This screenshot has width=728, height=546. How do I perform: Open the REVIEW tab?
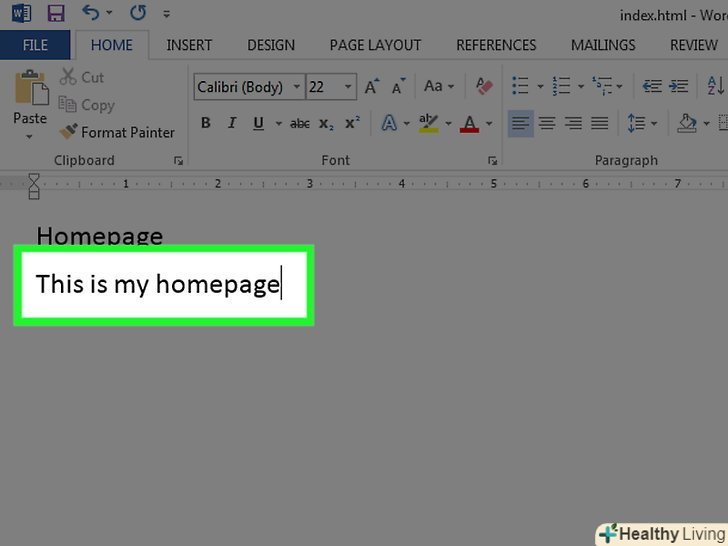[x=694, y=45]
